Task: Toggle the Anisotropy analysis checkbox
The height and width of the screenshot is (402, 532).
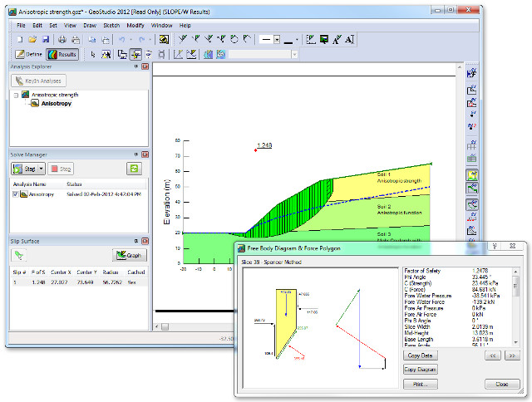Action: (16, 194)
